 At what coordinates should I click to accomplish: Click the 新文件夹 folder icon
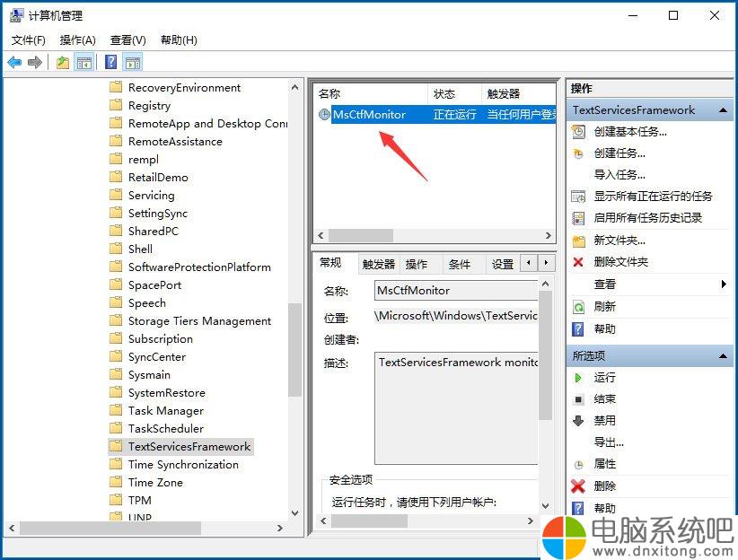click(x=578, y=241)
